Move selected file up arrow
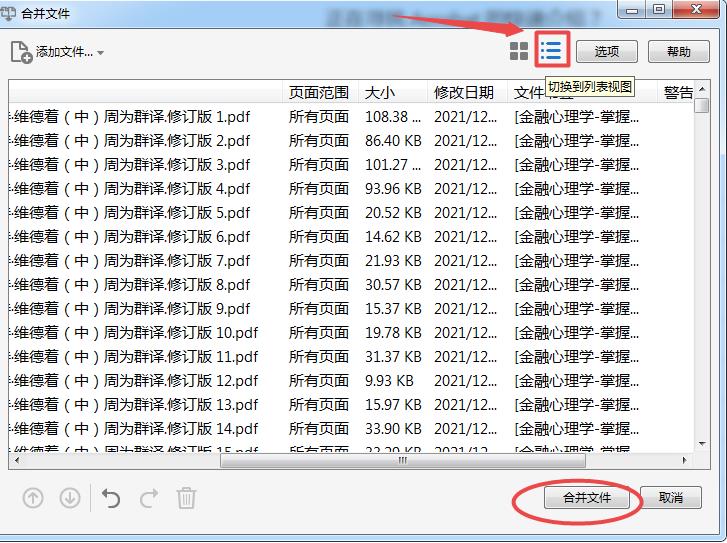 pyautogui.click(x=33, y=497)
